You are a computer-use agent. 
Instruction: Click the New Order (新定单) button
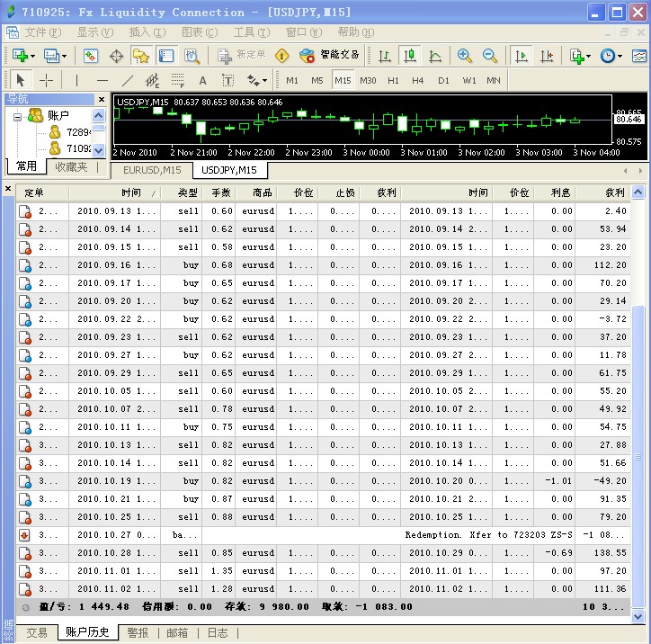coord(242,55)
